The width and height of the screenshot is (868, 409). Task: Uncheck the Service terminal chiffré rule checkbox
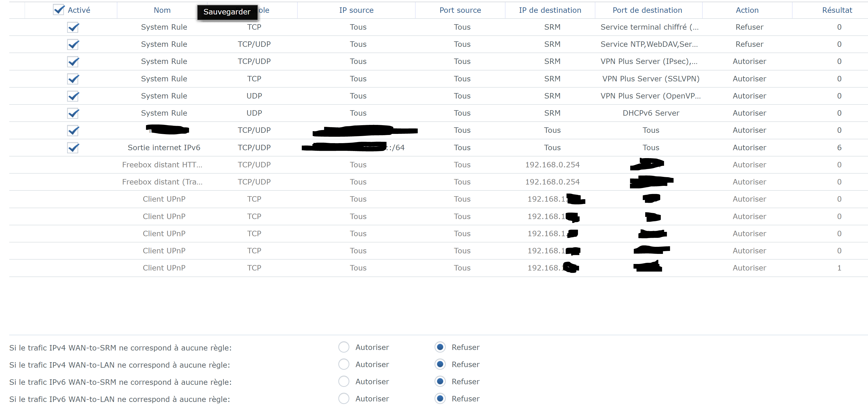[73, 27]
